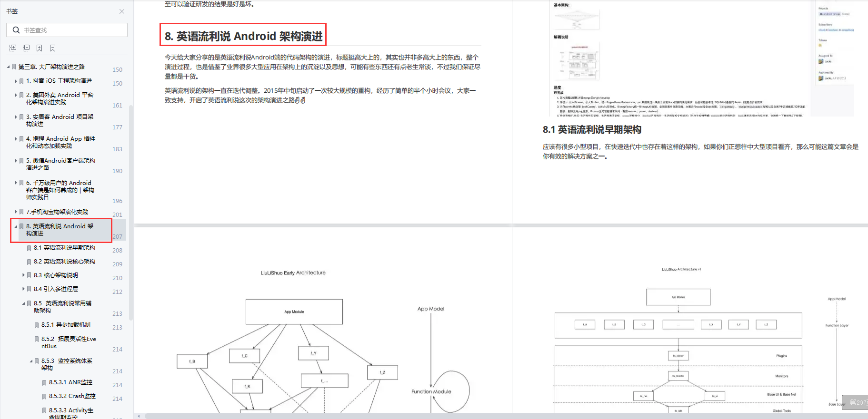Expand the 8.4 引入多进程层 node
The width and height of the screenshot is (868, 419).
(x=23, y=289)
